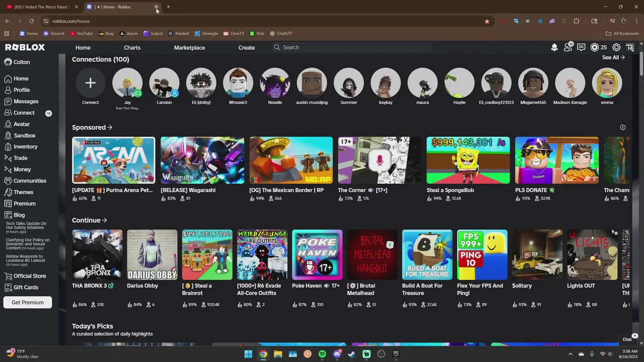Bookmark this page with the star icon
Screen dimensions: 644x362
click(487, 21)
